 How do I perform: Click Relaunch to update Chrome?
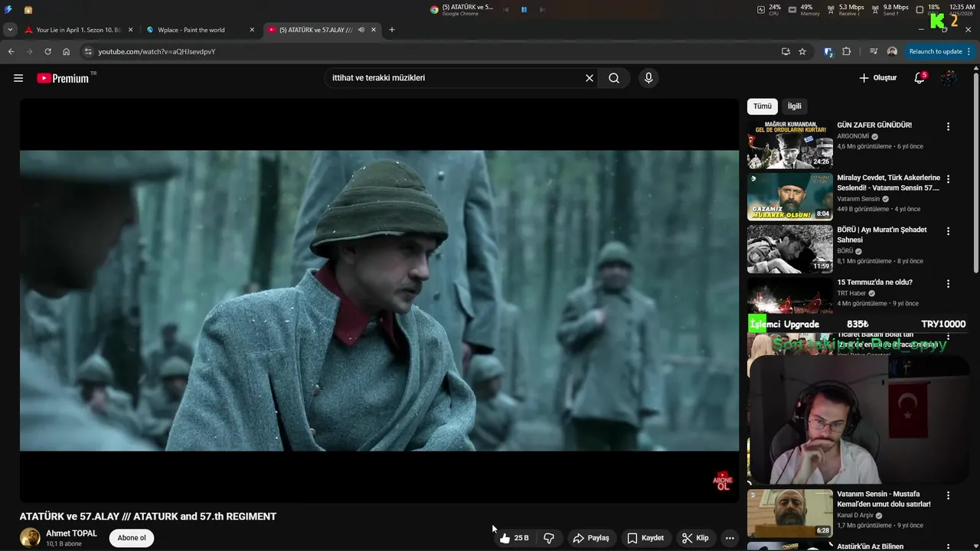(x=936, y=51)
